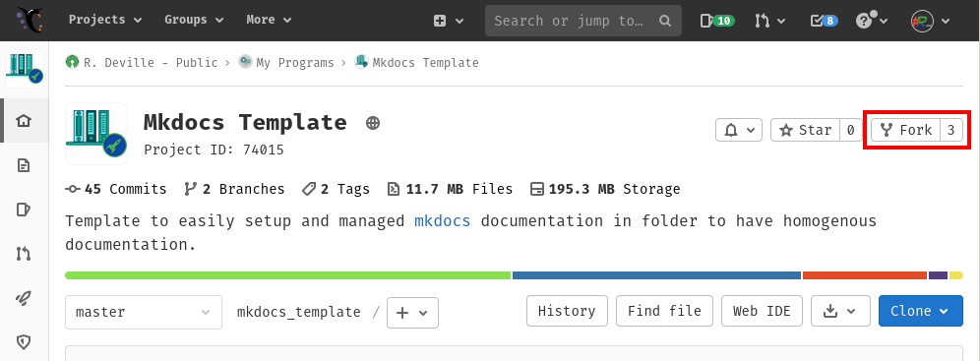Click the To-Do list icon with badge 8

[824, 21]
